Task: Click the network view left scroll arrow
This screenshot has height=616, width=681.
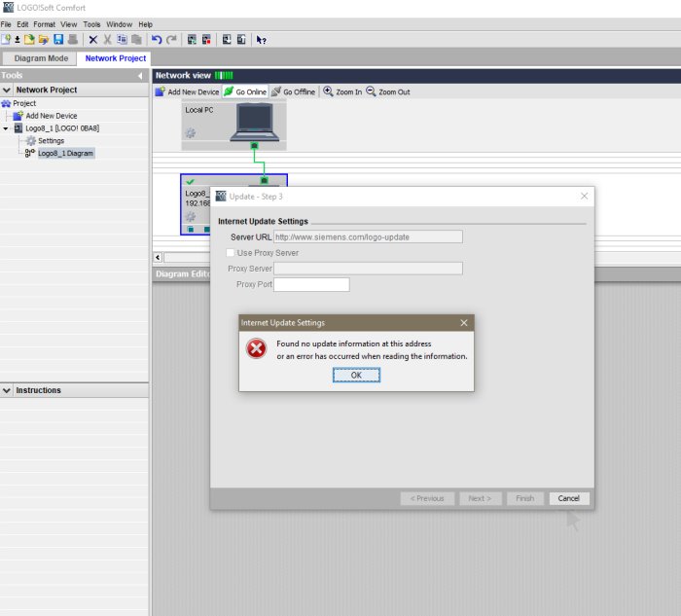Action: (158, 258)
